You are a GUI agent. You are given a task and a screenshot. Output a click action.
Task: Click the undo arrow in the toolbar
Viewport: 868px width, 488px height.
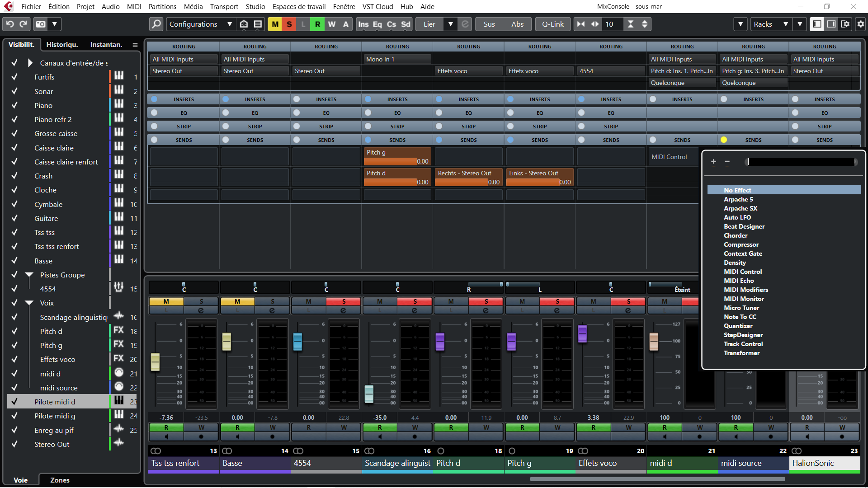click(10, 24)
